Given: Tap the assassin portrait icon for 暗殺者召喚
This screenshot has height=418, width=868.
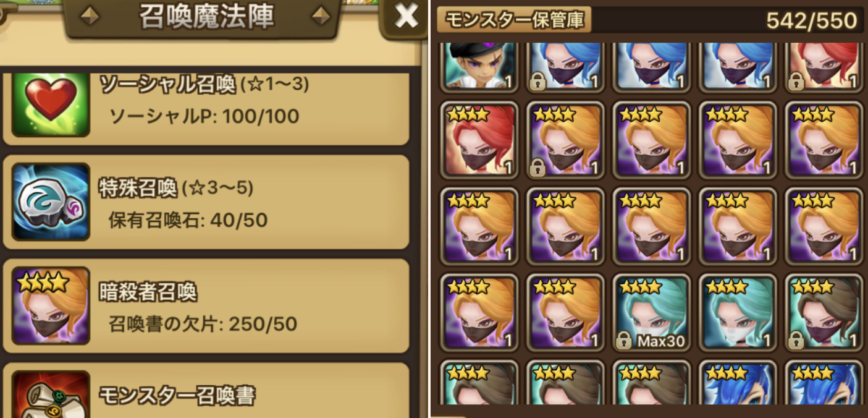Looking at the screenshot, I should [51, 305].
